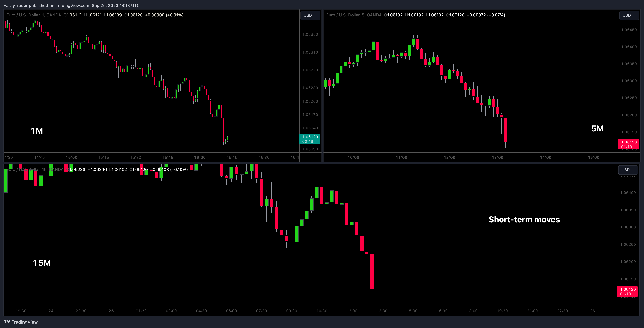Image resolution: width=644 pixels, height=328 pixels.
Task: Click 1.06450 on the 5M price scale
Action: click(629, 30)
